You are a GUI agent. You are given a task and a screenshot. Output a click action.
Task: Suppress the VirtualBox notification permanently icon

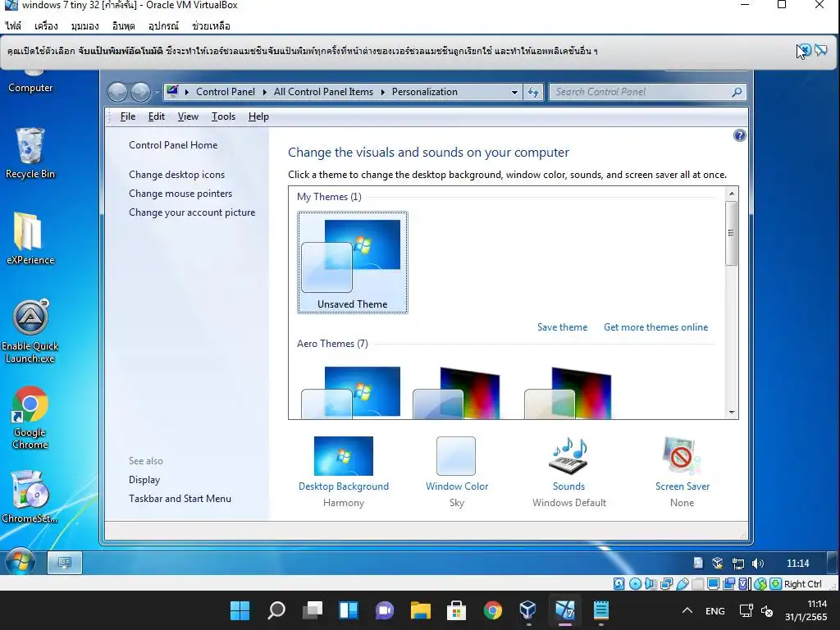tap(820, 50)
